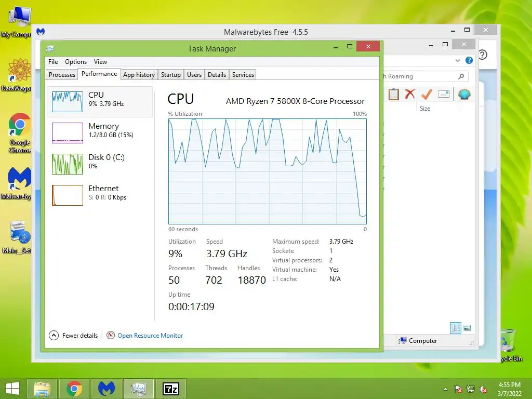Click the Paste clipboard icon in Explorer toolbar

click(x=394, y=94)
